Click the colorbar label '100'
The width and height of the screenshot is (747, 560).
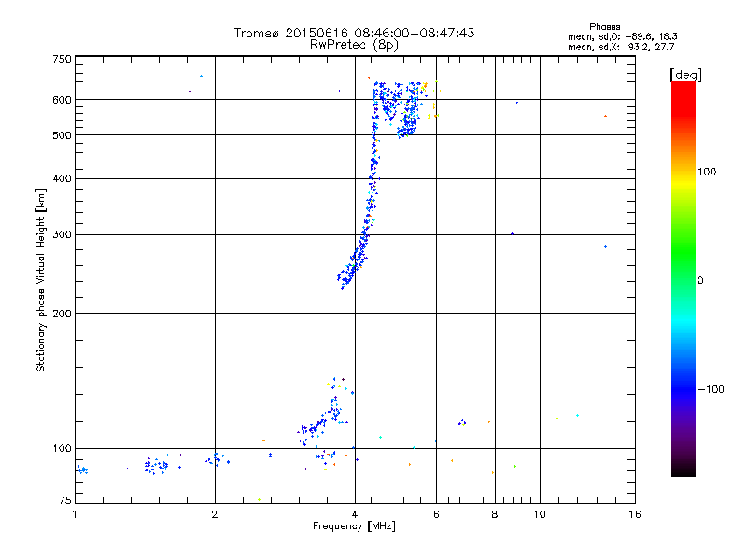pos(707,172)
